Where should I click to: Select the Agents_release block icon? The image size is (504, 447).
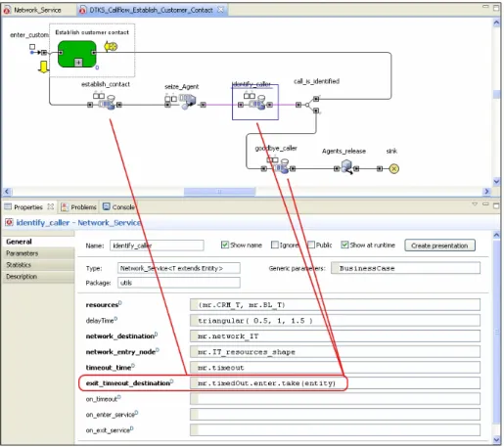click(346, 167)
